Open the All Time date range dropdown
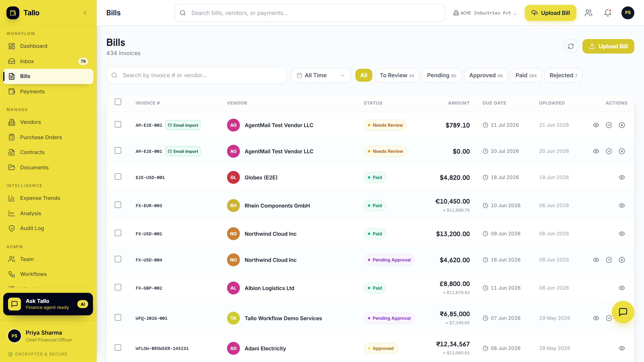This screenshot has width=644, height=362. tap(321, 75)
